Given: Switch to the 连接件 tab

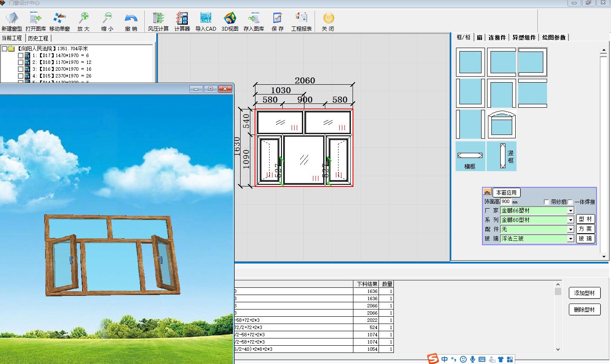Looking at the screenshot, I should click(497, 37).
